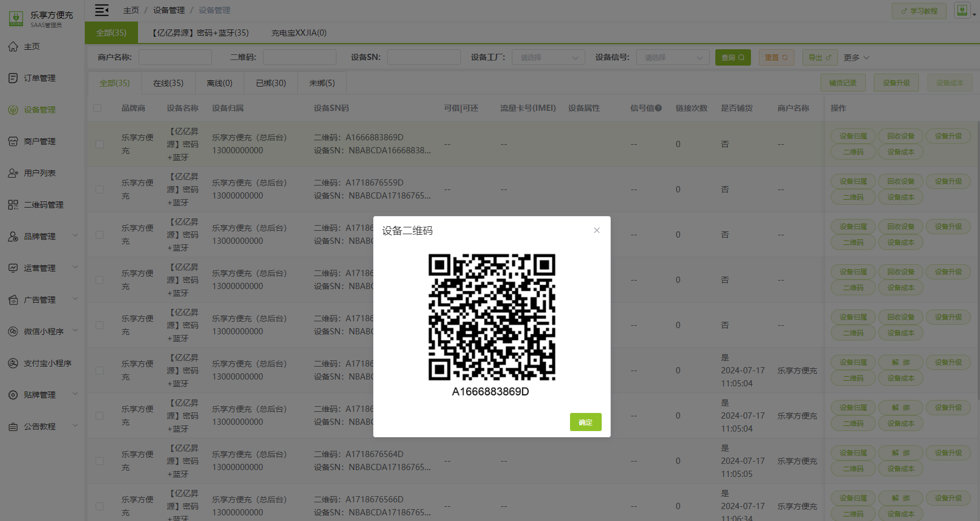
Task: Click the 学习教程 button
Action: pos(919,11)
